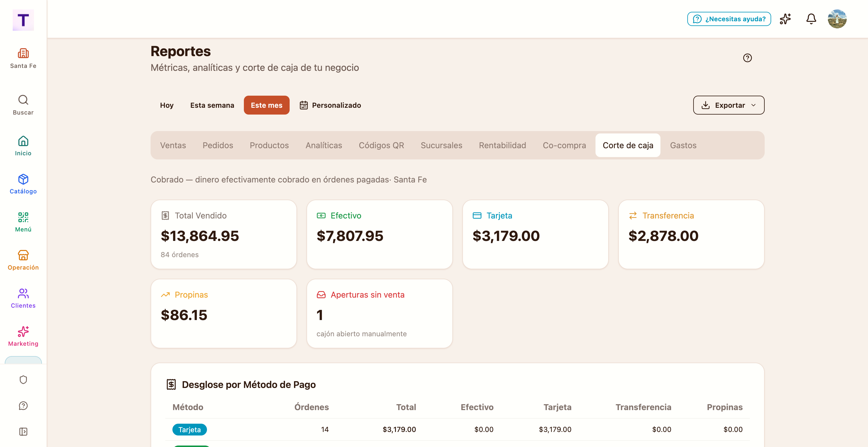The height and width of the screenshot is (447, 868).
Task: Open Buscar search in sidebar
Action: pos(23,105)
